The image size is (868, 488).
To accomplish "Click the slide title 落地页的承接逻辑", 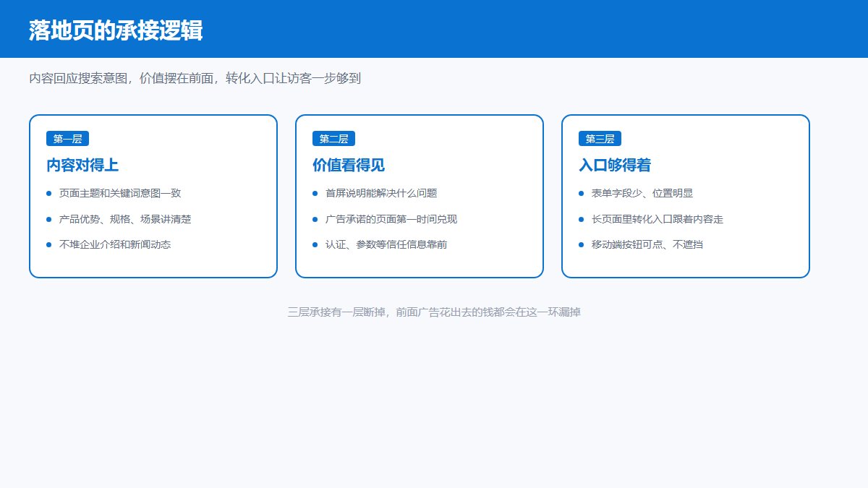I will click(116, 30).
